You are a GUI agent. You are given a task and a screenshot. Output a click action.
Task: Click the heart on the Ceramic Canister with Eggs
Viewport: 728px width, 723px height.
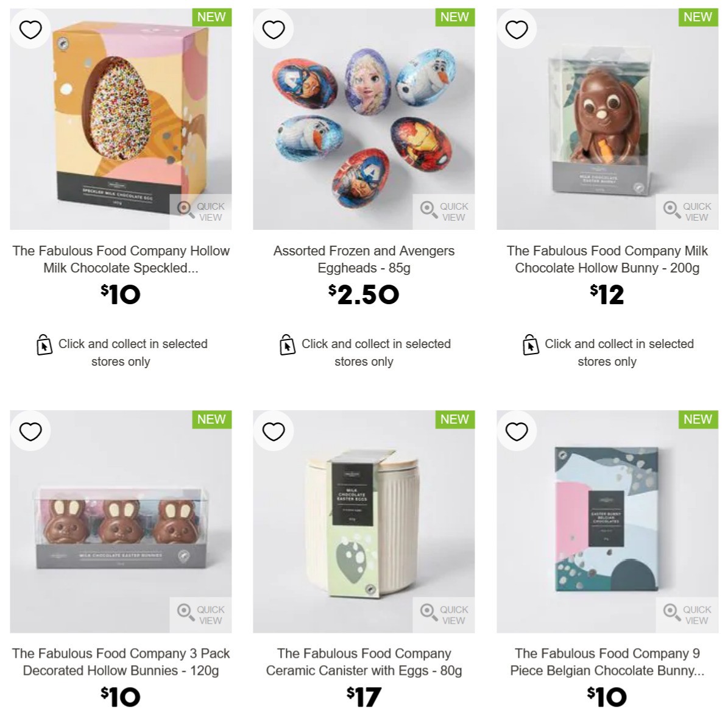click(274, 431)
